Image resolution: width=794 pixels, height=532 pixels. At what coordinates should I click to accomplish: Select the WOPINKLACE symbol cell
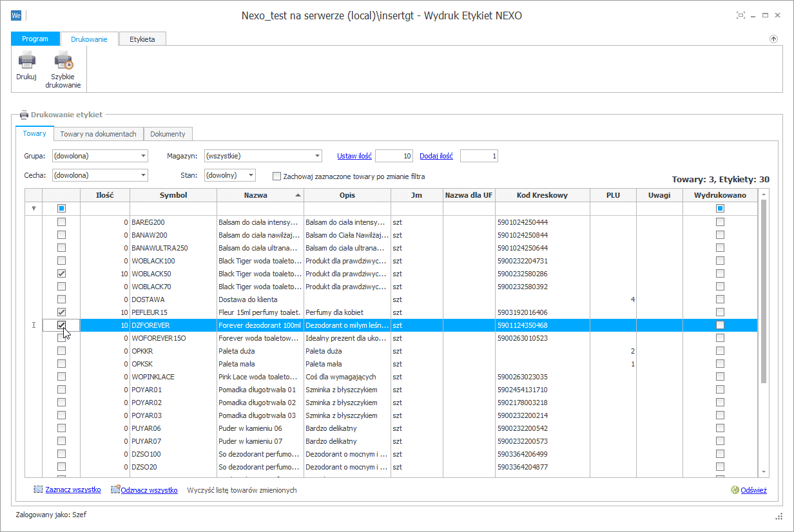(x=173, y=377)
